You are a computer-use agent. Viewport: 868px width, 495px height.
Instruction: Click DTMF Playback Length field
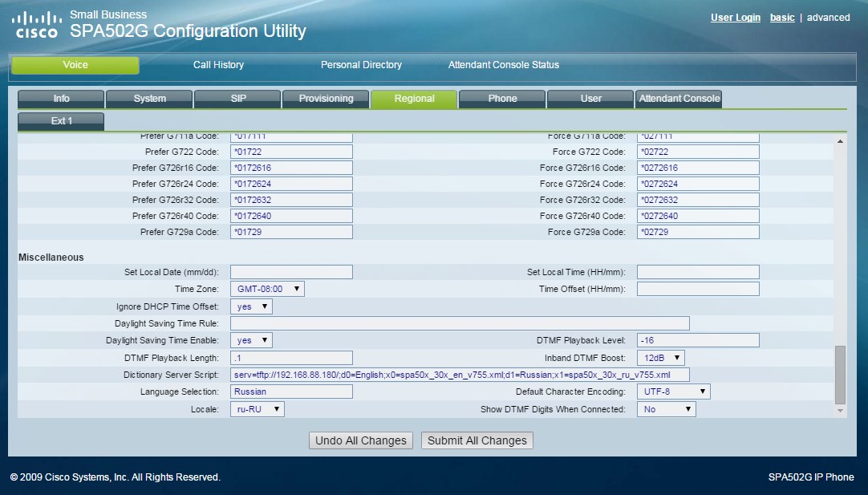[x=291, y=359]
